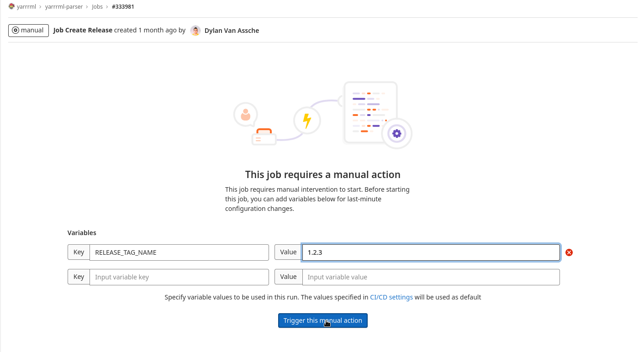Navigate to yarrrml-parser project breadcrumb
Image resolution: width=644 pixels, height=352 pixels.
click(64, 7)
